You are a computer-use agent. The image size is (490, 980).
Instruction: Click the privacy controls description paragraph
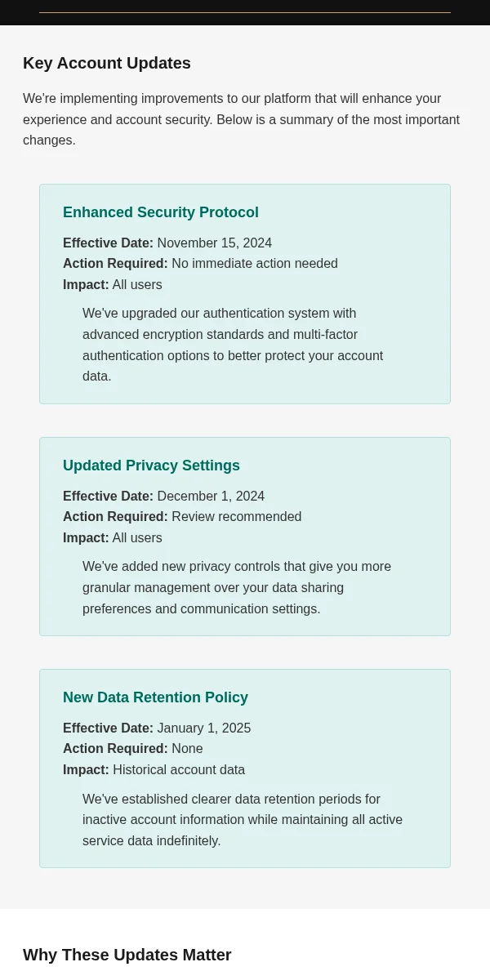[x=237, y=588]
